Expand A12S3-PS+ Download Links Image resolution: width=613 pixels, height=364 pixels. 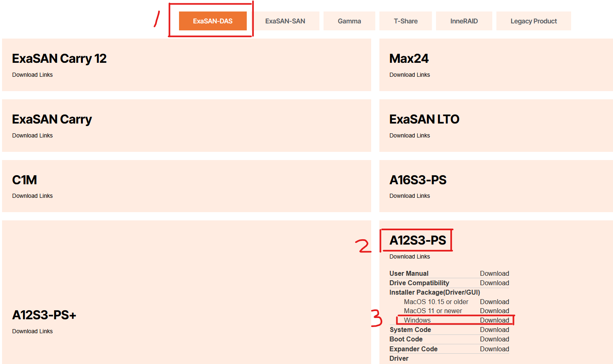32,331
